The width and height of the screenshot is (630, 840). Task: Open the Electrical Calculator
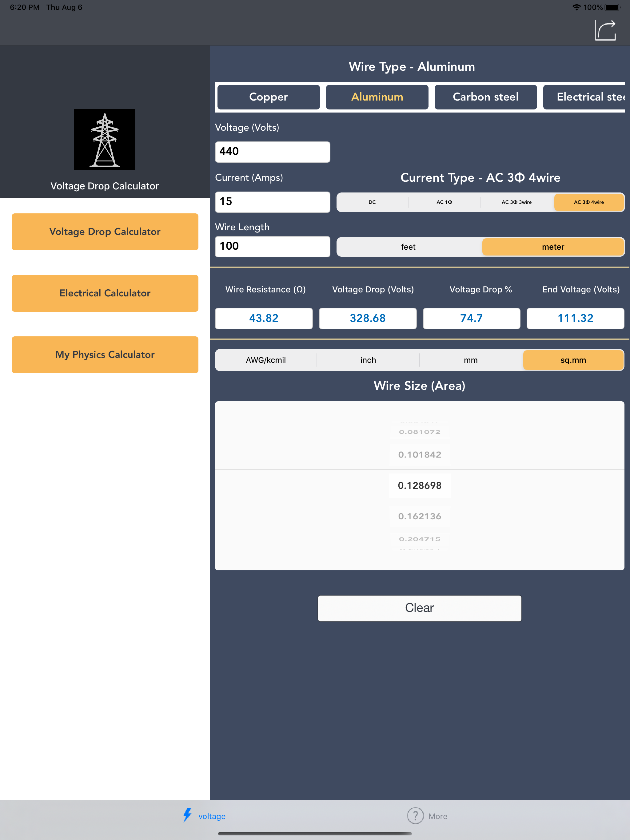coord(105,293)
